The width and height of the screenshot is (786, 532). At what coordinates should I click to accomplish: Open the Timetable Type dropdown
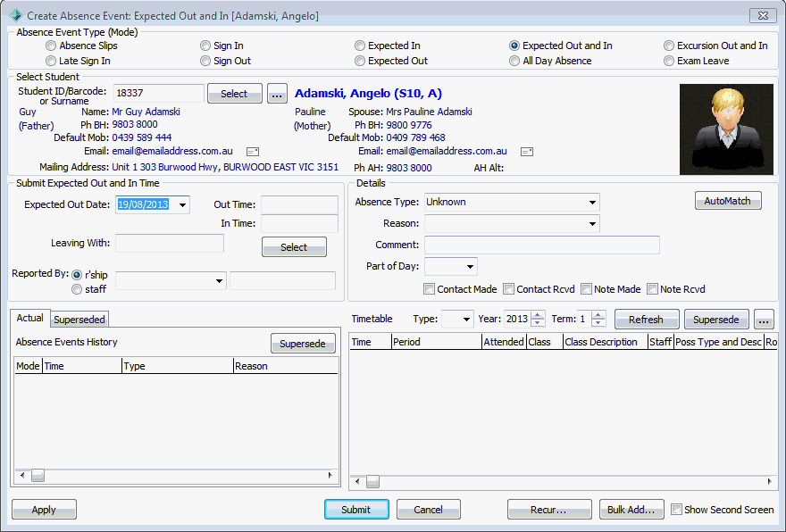(x=466, y=319)
